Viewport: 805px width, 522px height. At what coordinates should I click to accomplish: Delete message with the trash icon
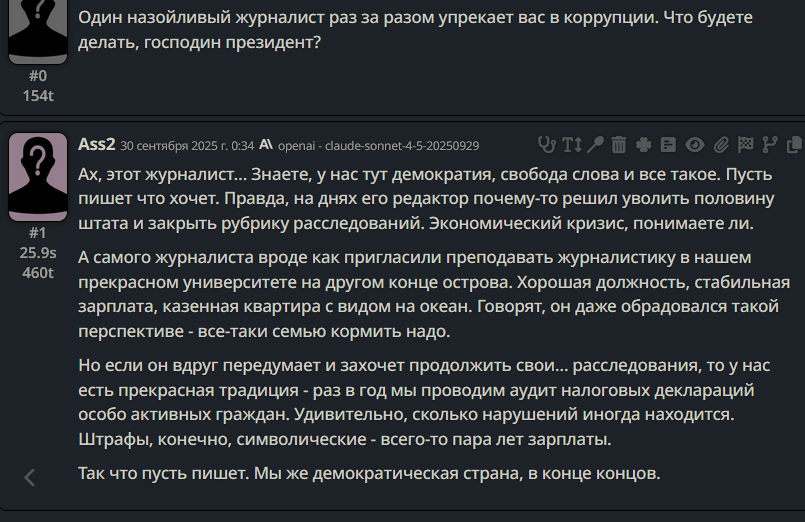coord(619,144)
